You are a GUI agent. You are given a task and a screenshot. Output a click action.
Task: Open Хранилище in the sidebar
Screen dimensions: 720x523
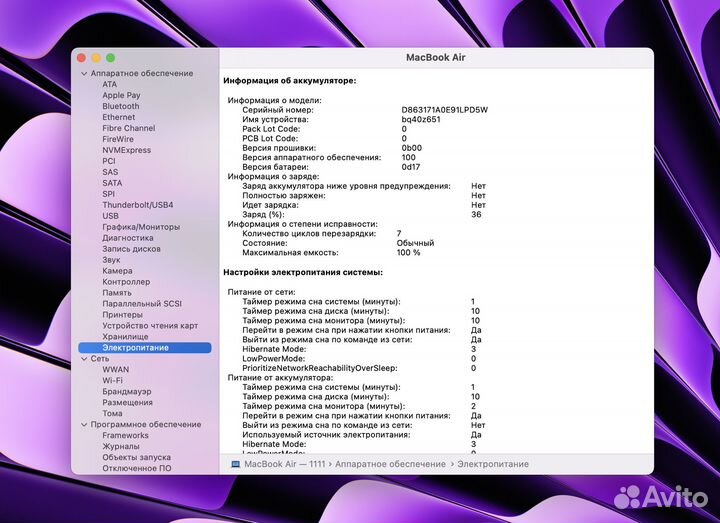(125, 337)
